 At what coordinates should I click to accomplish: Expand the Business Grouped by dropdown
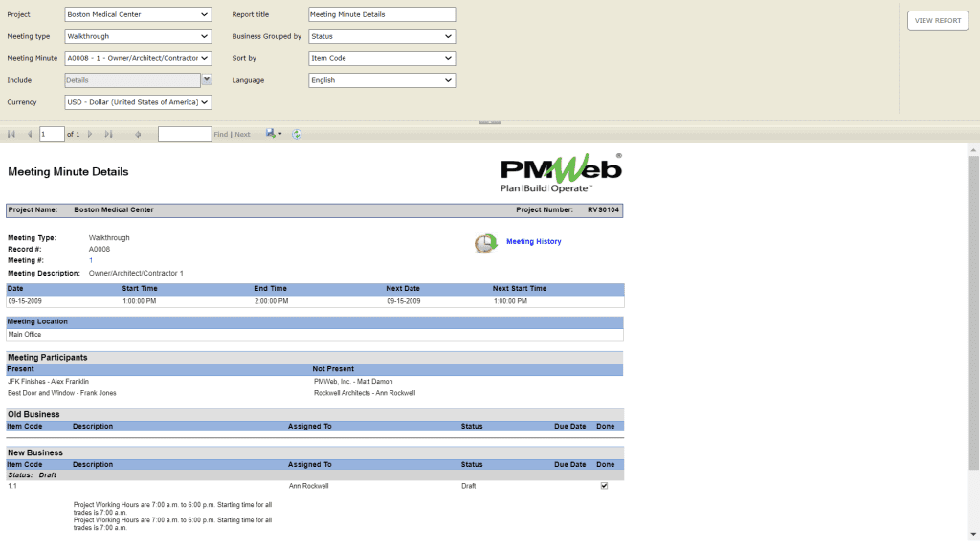click(382, 36)
